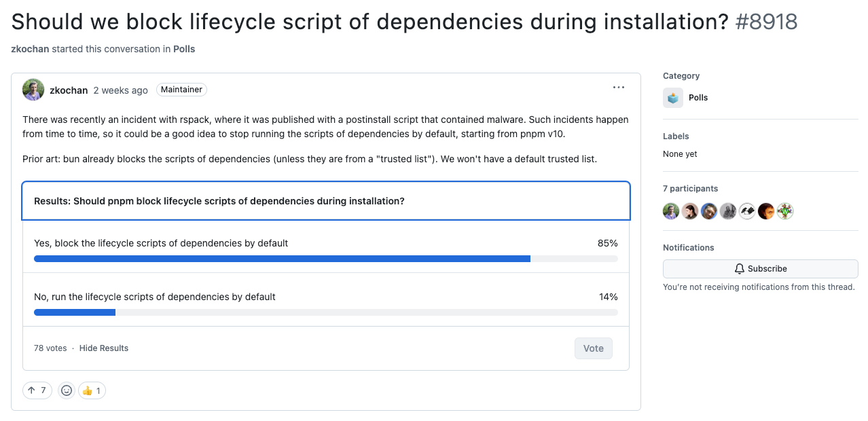Select 'Yes, block the lifecycle scripts' option
The height and width of the screenshot is (421, 868).
161,243
